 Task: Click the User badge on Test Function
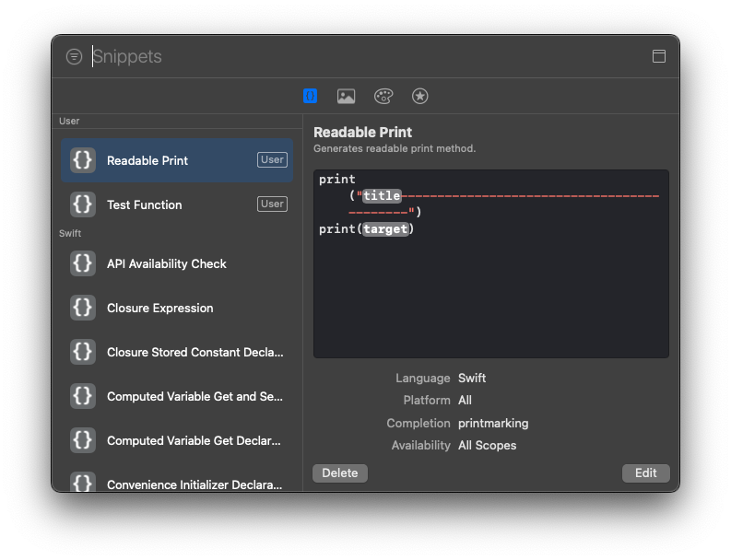click(x=272, y=204)
